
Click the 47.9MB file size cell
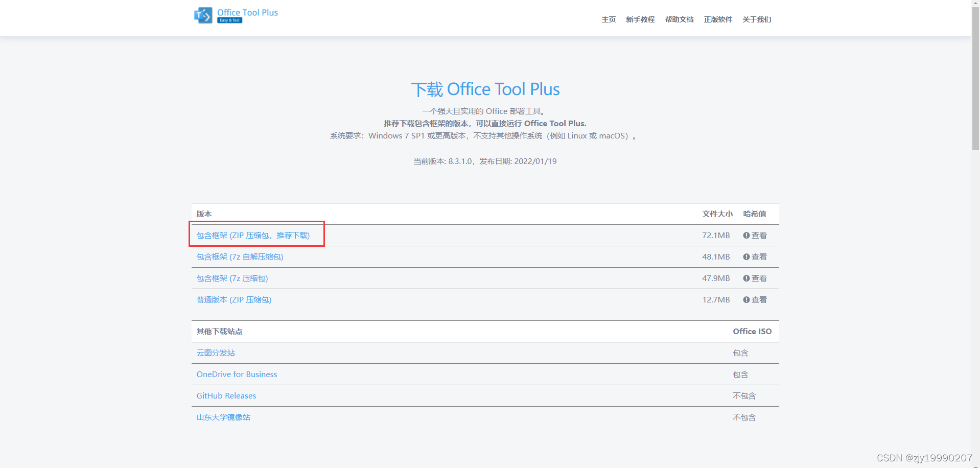(716, 278)
